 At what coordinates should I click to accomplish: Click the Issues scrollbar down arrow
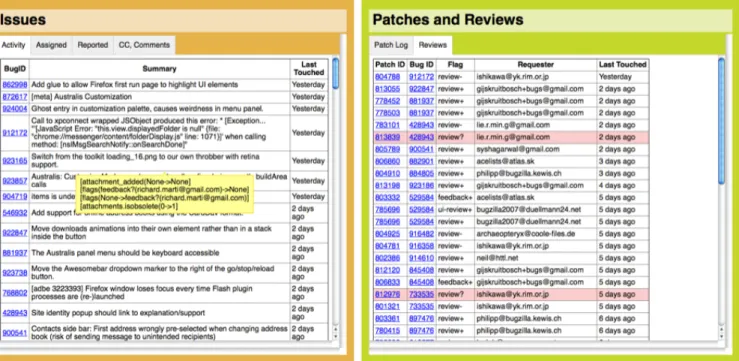335,336
